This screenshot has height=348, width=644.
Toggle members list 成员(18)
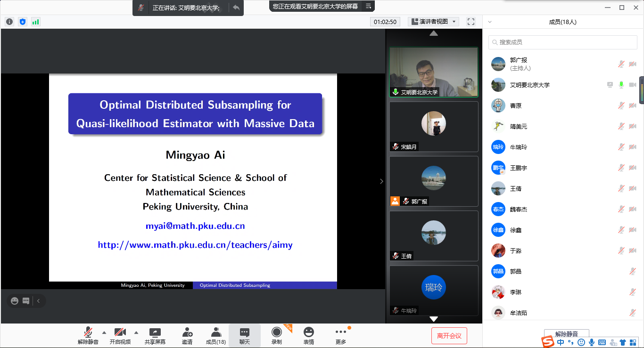(x=216, y=335)
